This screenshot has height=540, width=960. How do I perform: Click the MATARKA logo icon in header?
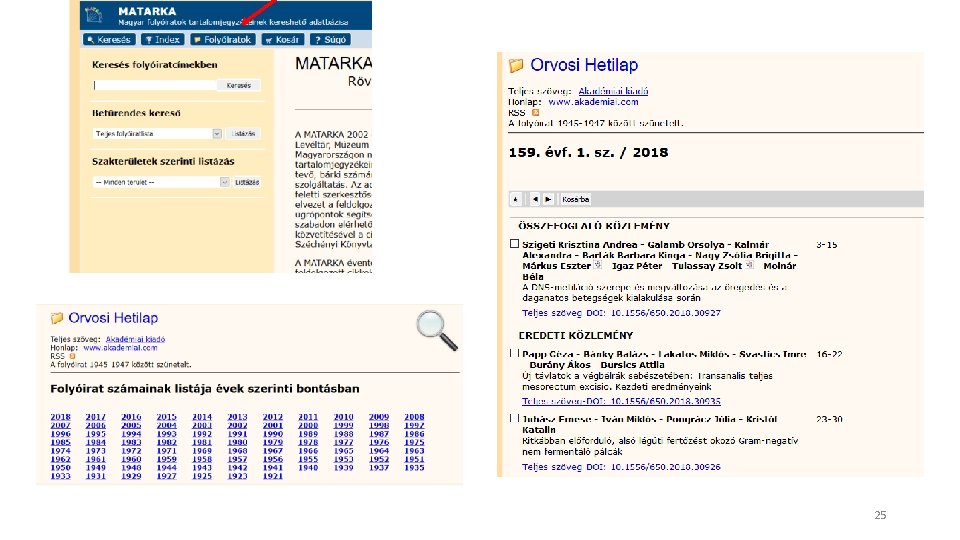(93, 14)
